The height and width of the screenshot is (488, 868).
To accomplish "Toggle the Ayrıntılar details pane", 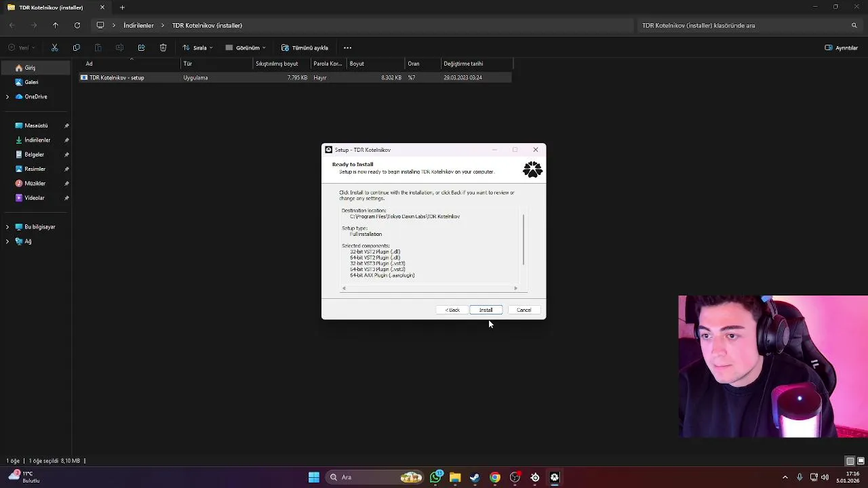I will click(842, 47).
